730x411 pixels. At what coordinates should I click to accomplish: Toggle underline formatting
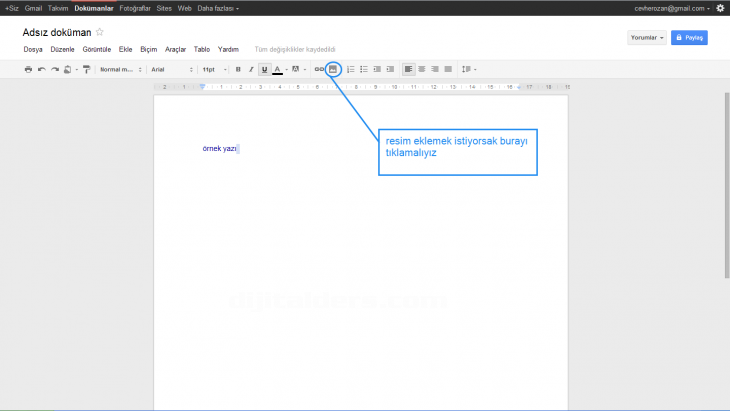pyautogui.click(x=264, y=69)
